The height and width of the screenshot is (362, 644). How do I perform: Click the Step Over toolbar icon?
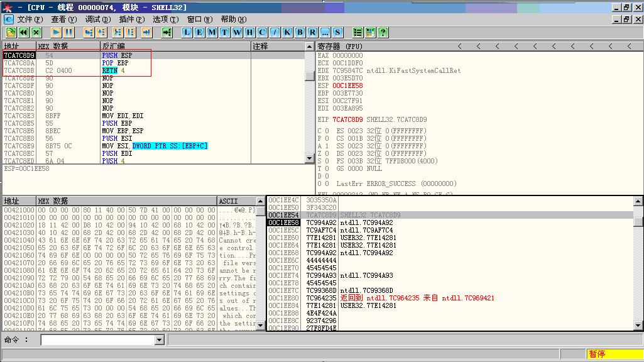[101, 33]
